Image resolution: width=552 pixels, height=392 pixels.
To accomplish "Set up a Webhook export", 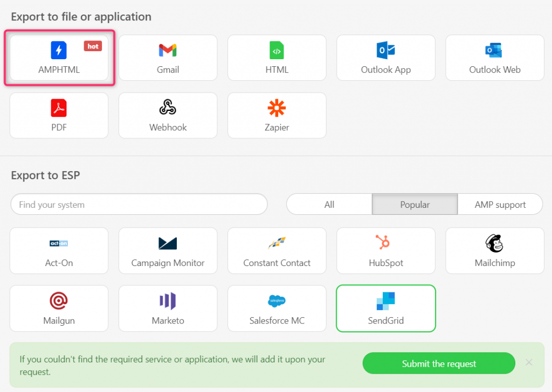I will tap(168, 115).
